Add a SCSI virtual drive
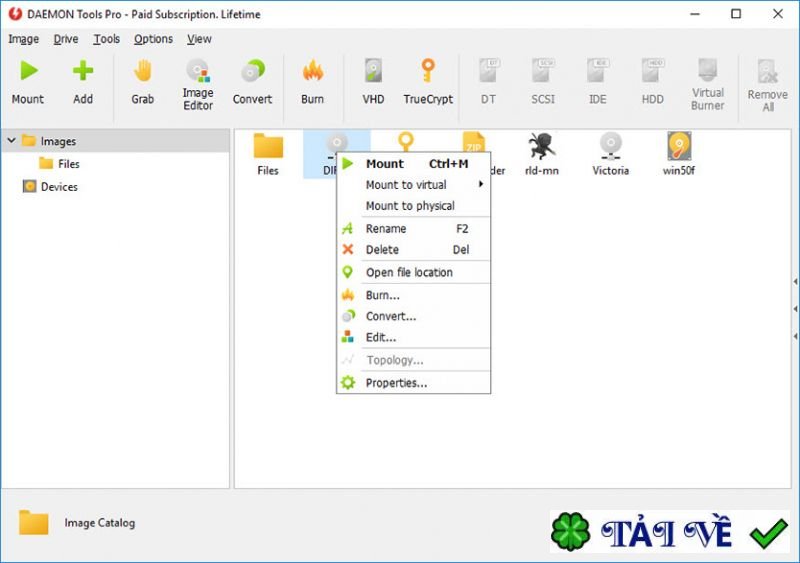The width and height of the screenshot is (800, 563). 543,83
